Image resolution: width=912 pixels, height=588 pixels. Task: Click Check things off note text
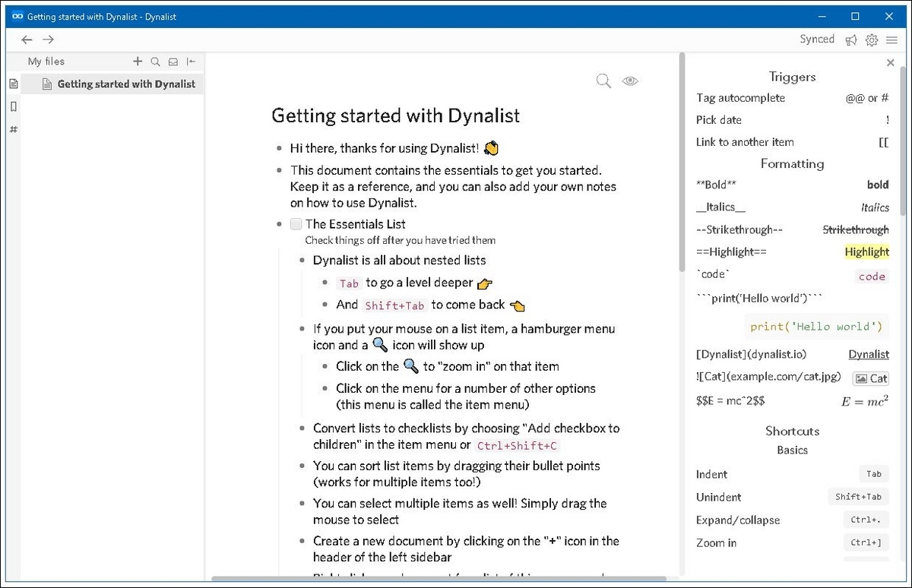pyautogui.click(x=401, y=240)
